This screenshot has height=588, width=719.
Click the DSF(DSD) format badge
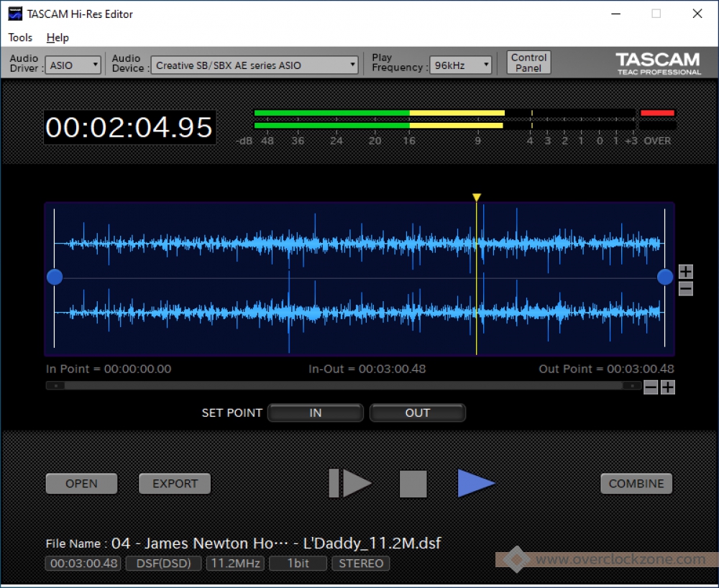click(x=163, y=564)
